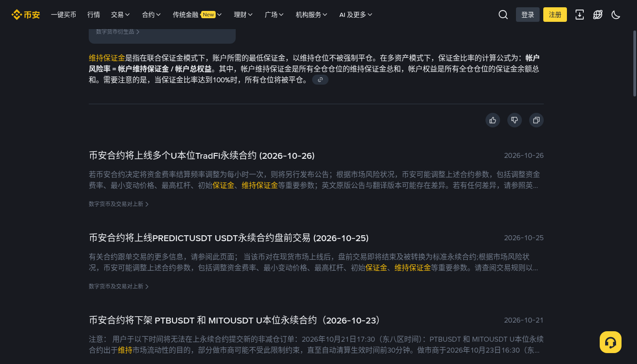Expand the 交易 dropdown menu
The width and height of the screenshot is (637, 364).
[x=121, y=15]
